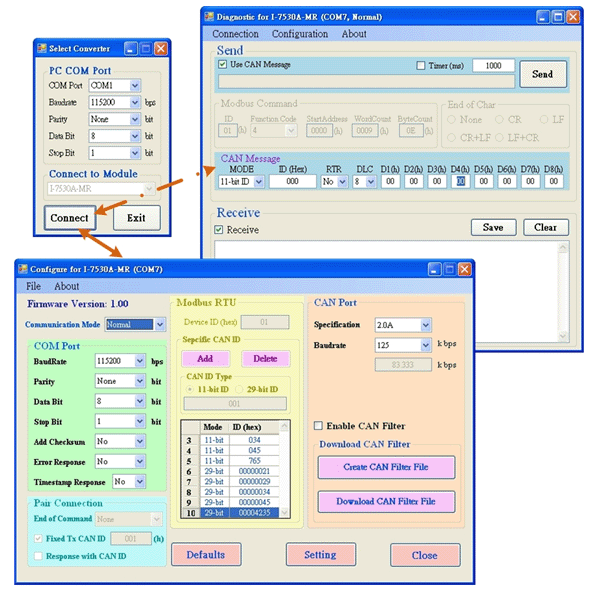The width and height of the screenshot is (600, 602).
Task: Click the Send button
Action: (x=543, y=74)
